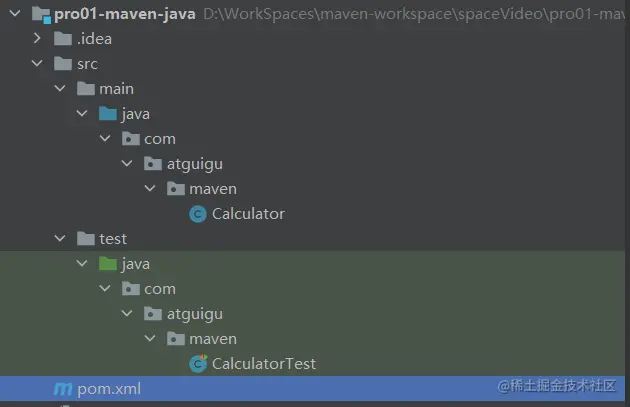Click the CalculatorTest class icon
This screenshot has width=630, height=407.
pyautogui.click(x=198, y=364)
